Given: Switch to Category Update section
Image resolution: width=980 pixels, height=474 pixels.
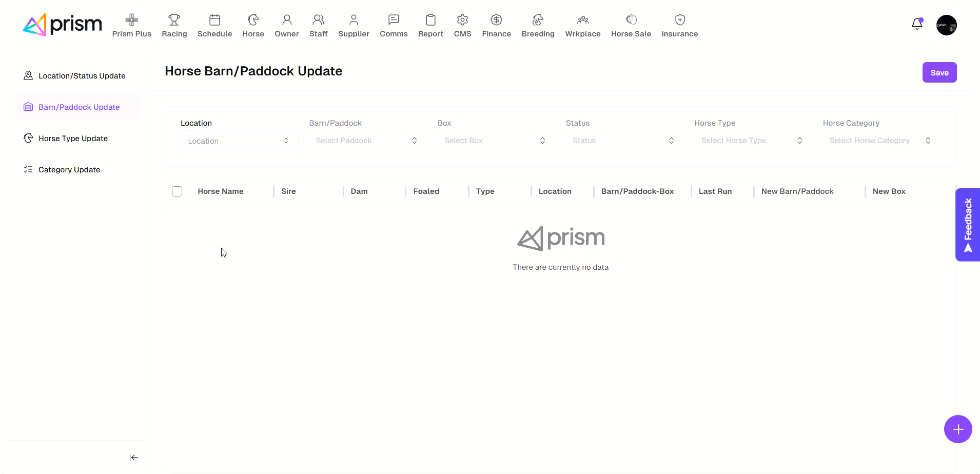Looking at the screenshot, I should tap(69, 170).
